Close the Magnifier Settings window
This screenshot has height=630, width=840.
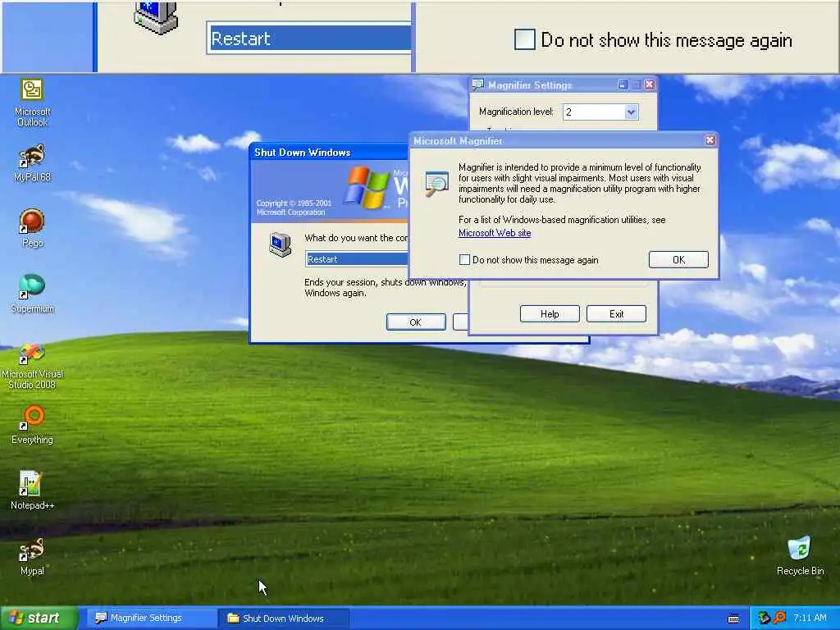point(650,84)
